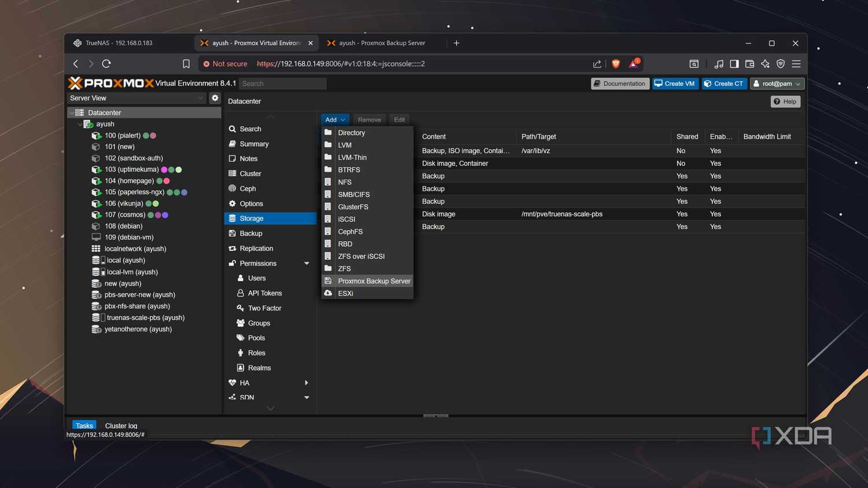Click the Brave Rewards triangle icon

click(634, 63)
